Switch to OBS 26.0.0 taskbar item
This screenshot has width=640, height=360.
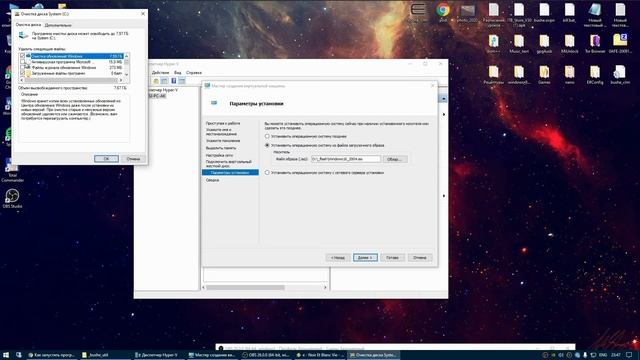(x=267, y=355)
